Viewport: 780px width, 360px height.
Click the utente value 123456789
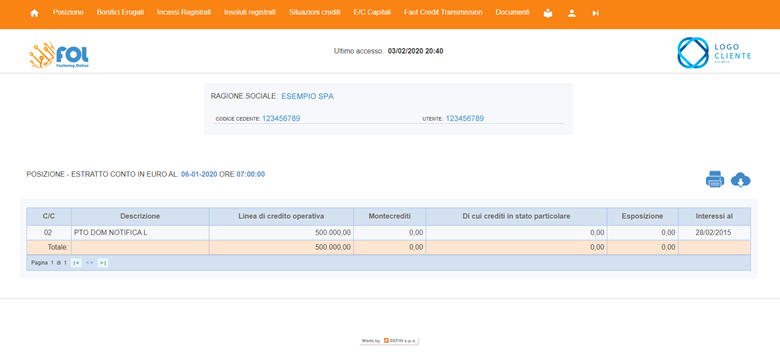[x=465, y=118]
